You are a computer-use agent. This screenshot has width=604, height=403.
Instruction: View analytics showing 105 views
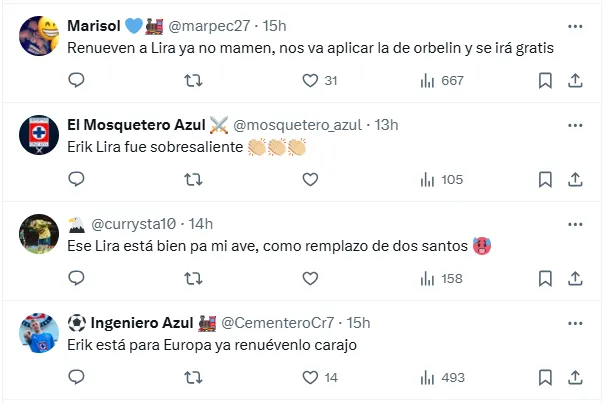coord(441,180)
